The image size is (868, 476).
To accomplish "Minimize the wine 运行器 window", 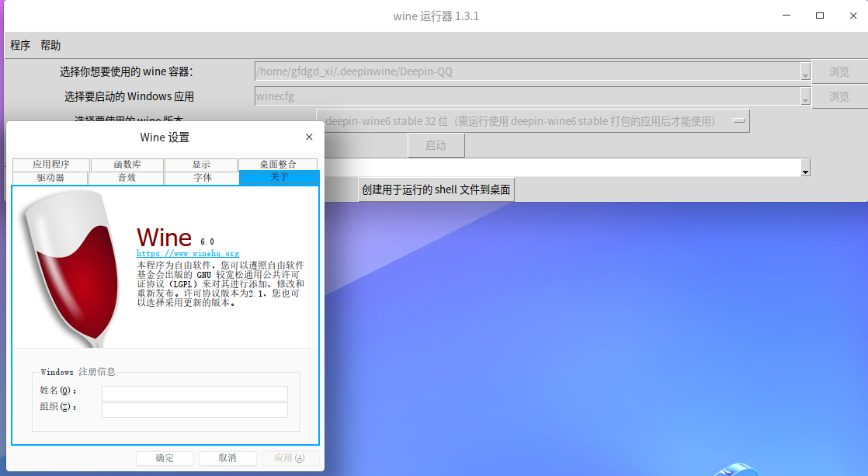I will (786, 16).
